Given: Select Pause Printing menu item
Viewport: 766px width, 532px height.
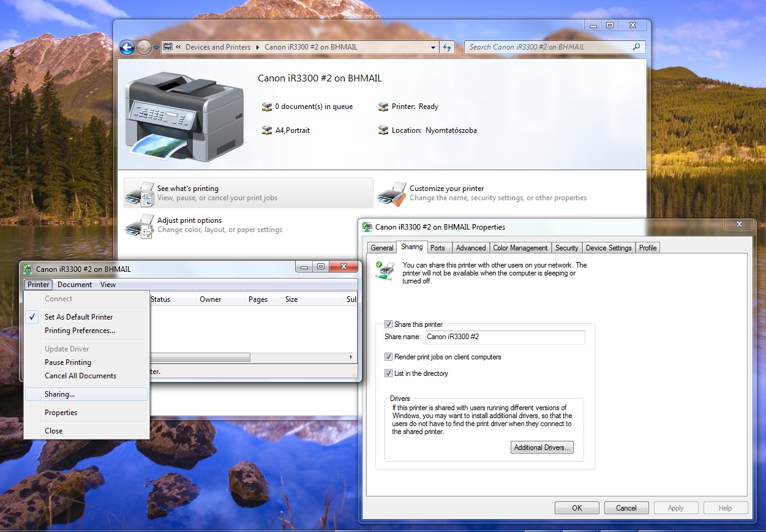Looking at the screenshot, I should [x=86, y=362].
